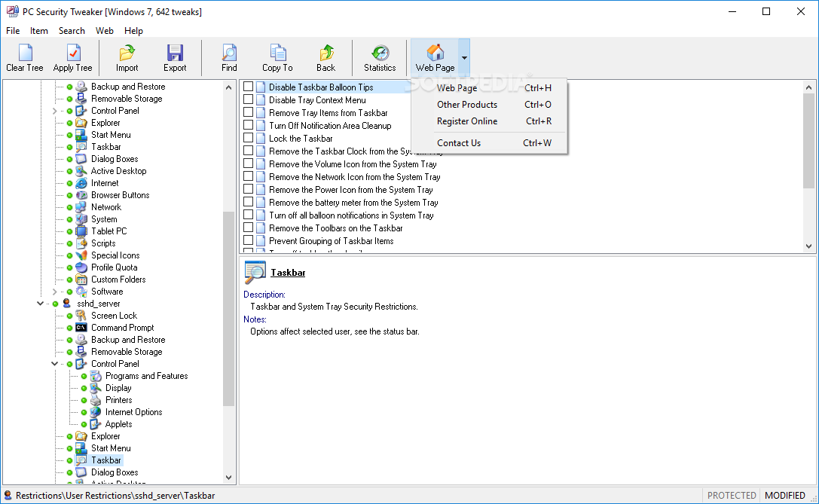Select the Internet tree item

click(x=105, y=183)
